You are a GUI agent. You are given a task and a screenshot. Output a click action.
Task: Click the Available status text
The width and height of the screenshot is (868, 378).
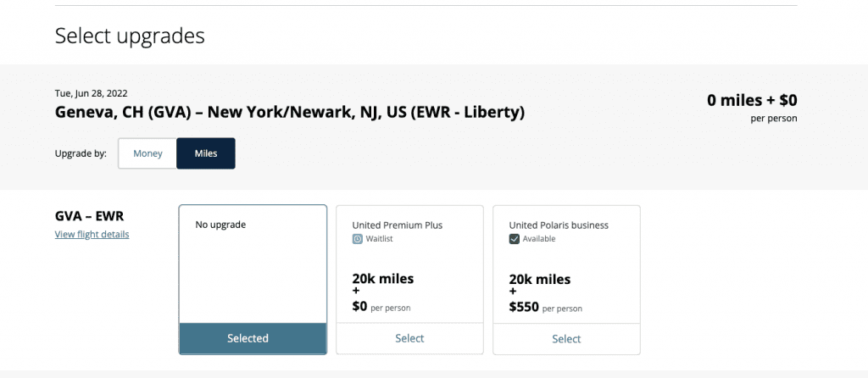point(538,239)
